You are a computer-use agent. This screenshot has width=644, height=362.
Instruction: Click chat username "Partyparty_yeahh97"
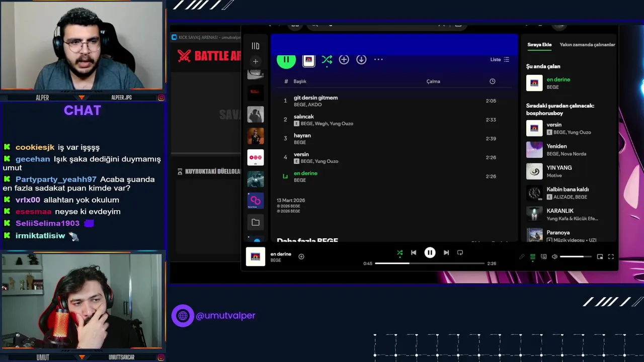pyautogui.click(x=56, y=179)
